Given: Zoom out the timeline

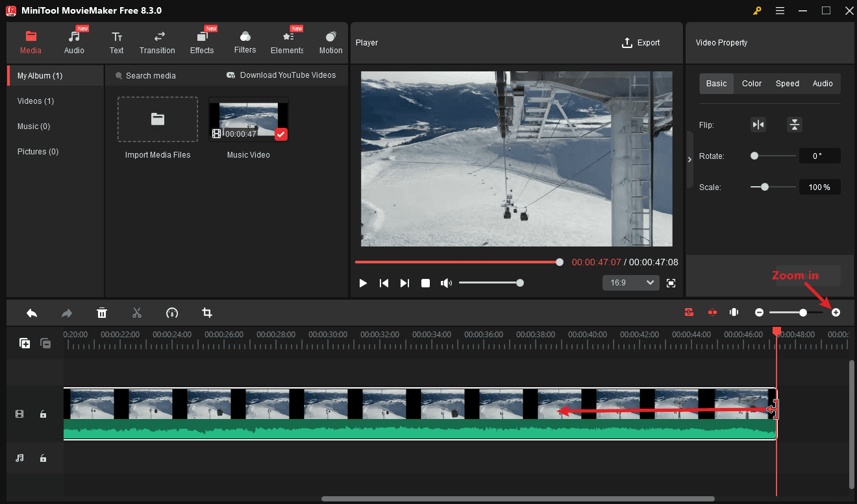Looking at the screenshot, I should click(759, 313).
